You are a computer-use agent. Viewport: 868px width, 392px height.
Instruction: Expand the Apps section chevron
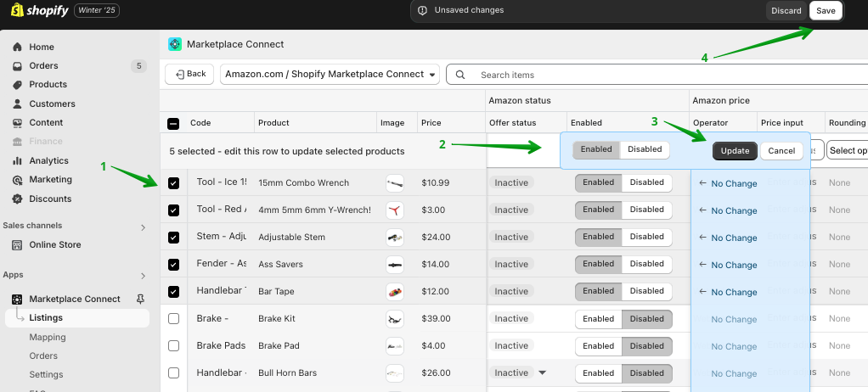[143, 276]
